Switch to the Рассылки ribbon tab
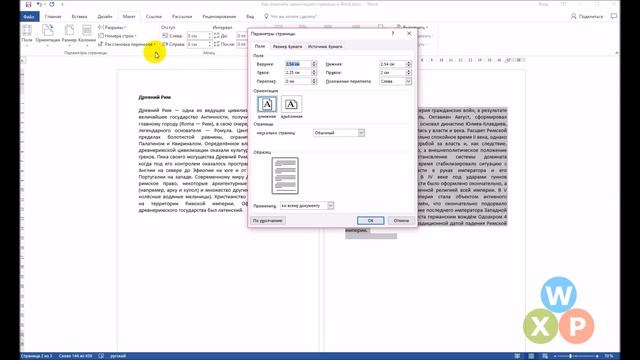 click(x=182, y=17)
